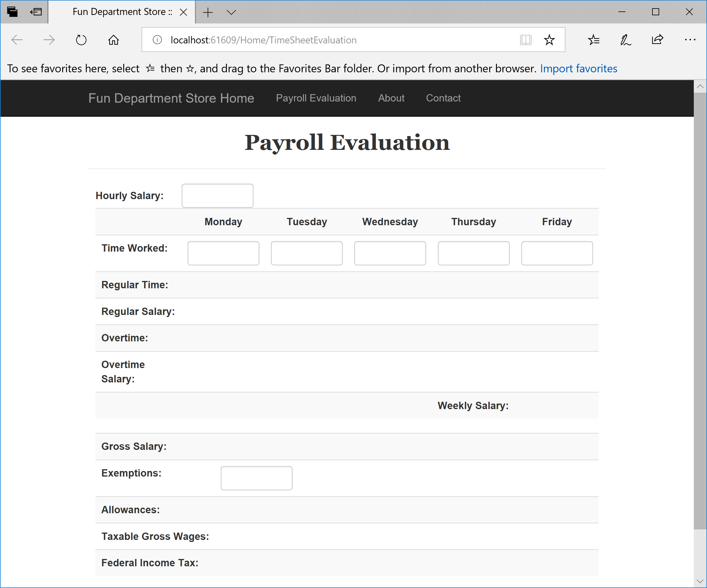This screenshot has width=707, height=588.
Task: Open tabs you've set aside
Action: pos(12,12)
